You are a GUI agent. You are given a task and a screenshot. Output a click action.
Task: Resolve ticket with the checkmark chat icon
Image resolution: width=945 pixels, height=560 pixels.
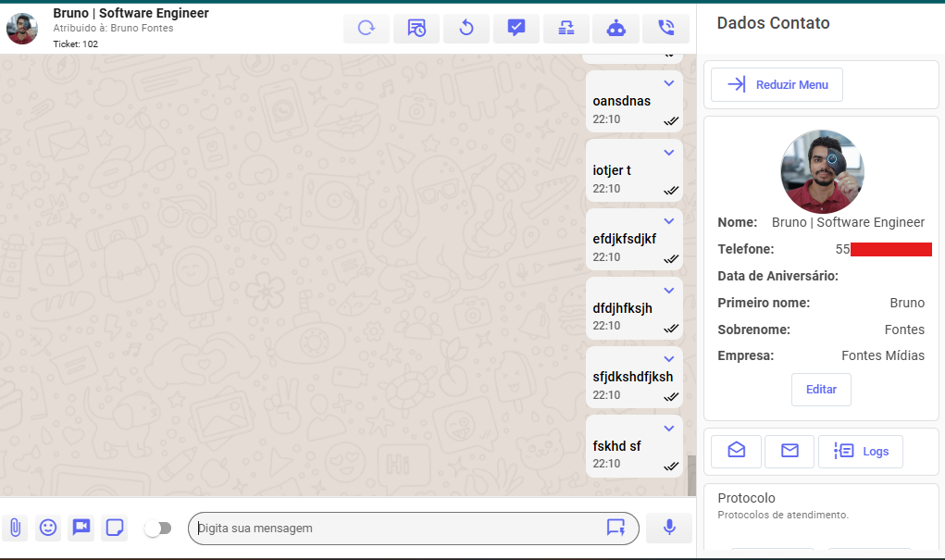516,29
